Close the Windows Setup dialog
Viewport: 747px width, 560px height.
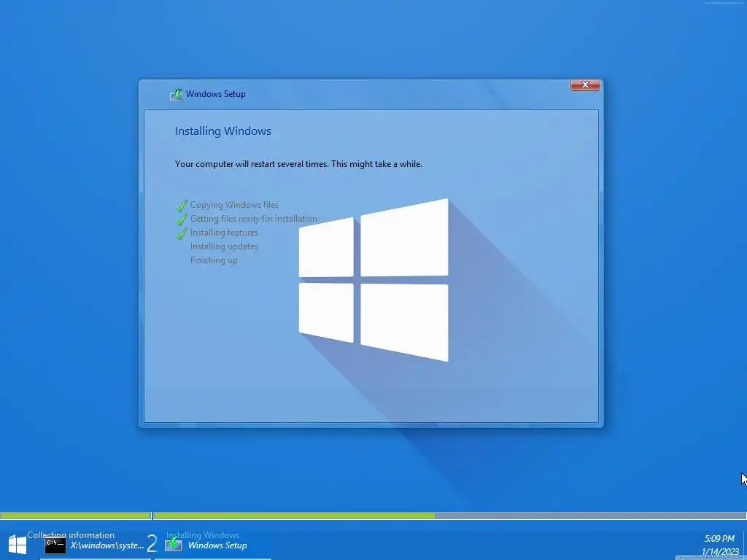pos(585,85)
